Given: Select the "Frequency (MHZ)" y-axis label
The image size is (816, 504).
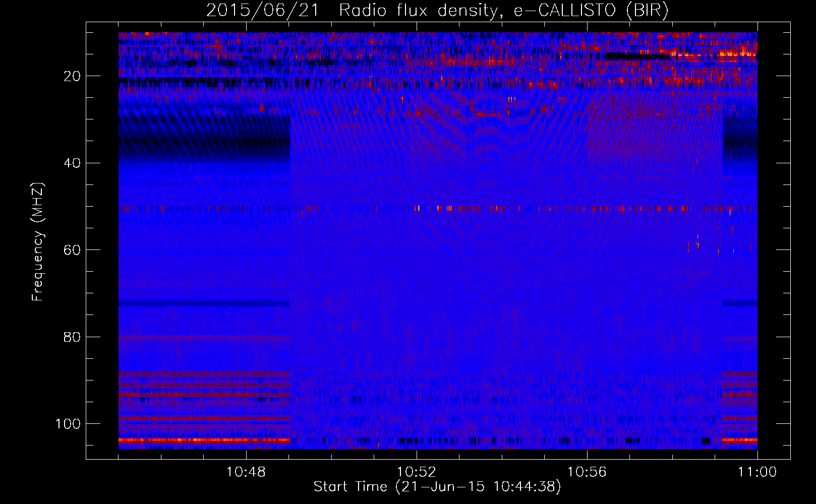Looking at the screenshot, I should click(38, 241).
